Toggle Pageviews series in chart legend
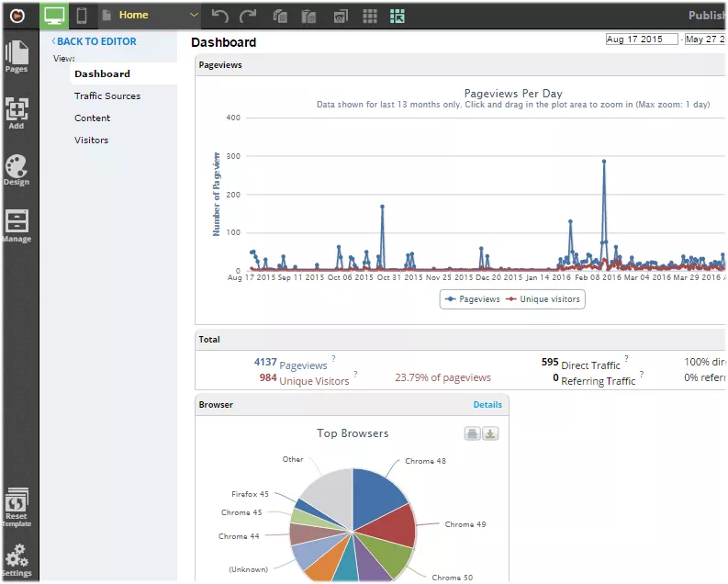 point(472,299)
